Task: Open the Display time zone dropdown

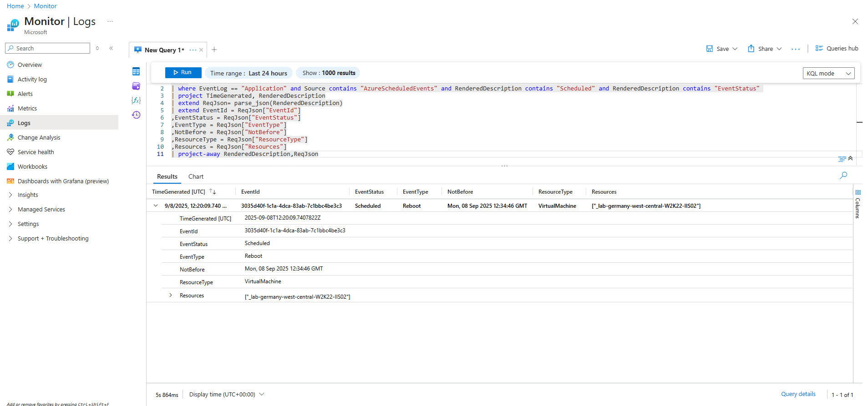Action: 227,394
